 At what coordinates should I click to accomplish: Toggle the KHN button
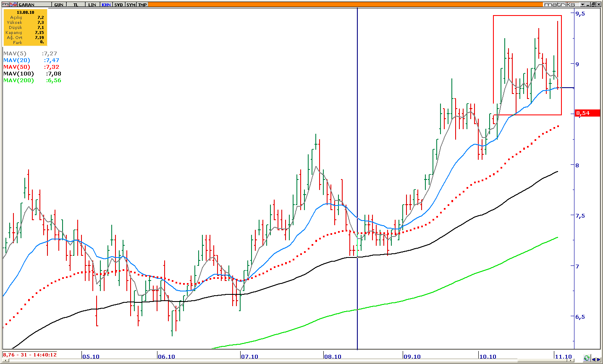click(x=106, y=5)
